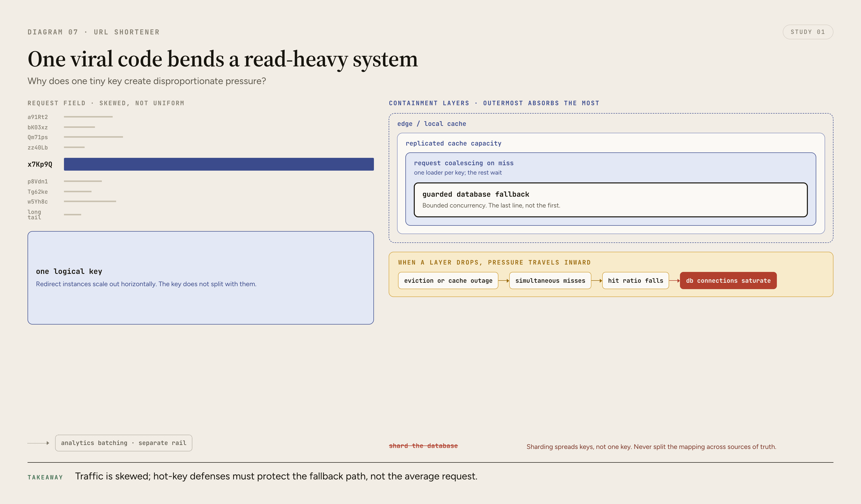
Task: Click the db connections saturate chip
Action: (728, 281)
